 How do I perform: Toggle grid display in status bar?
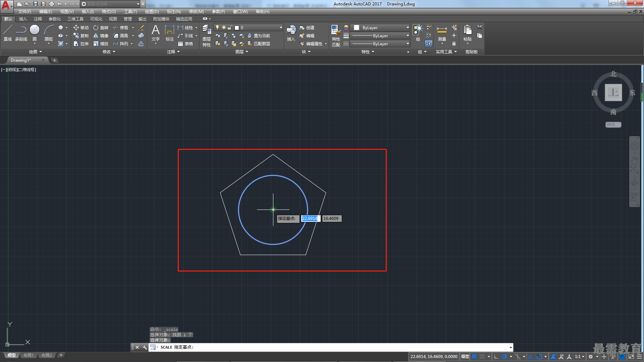click(x=474, y=357)
